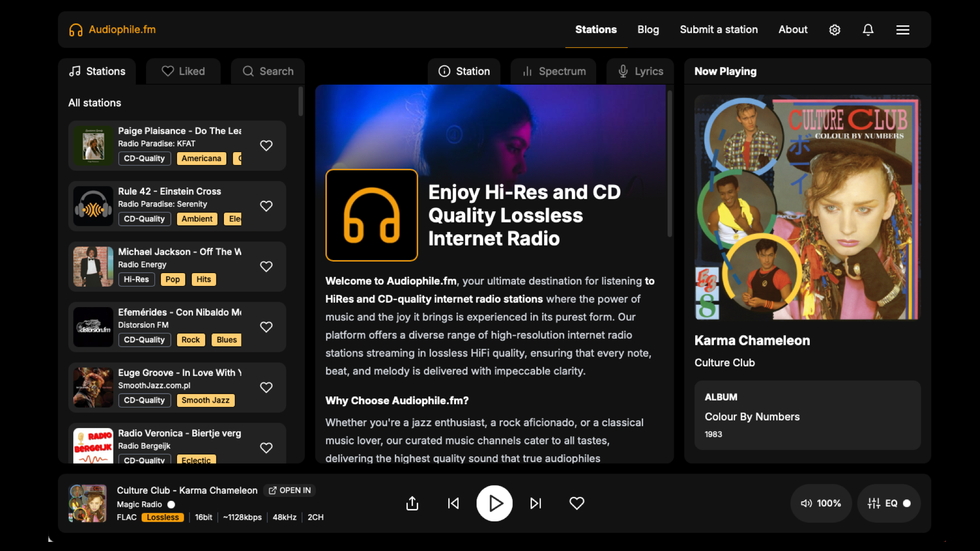
Task: Go to the Blog page
Action: point(648,30)
